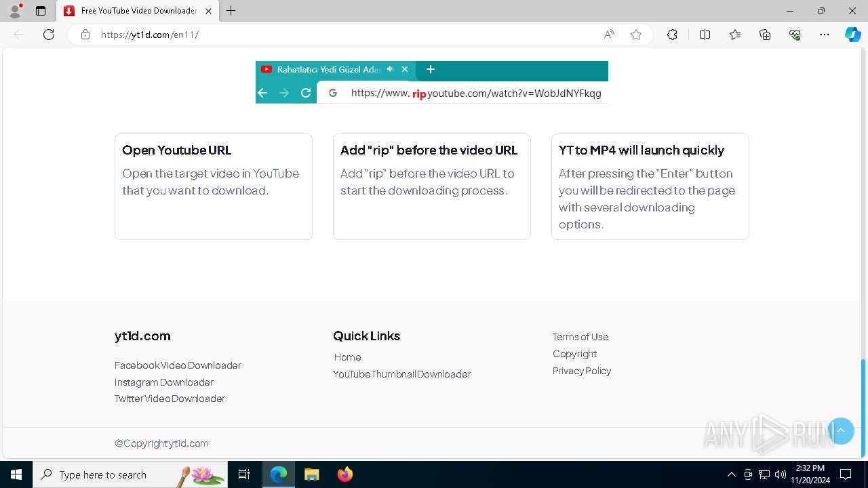Toggle split screen view
The width and height of the screenshot is (868, 488).
click(x=705, y=35)
